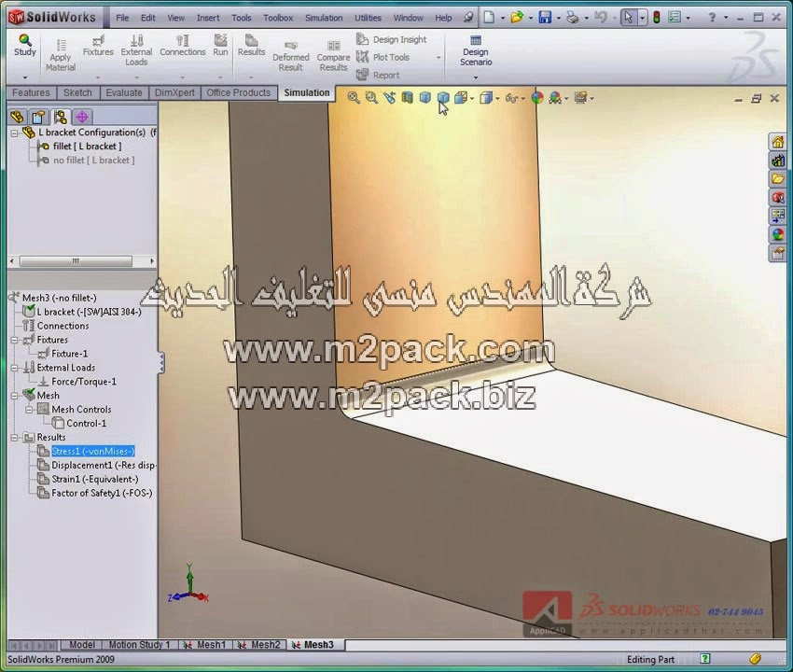Open Results tool in ribbon
The height and width of the screenshot is (672, 793).
coord(251,46)
